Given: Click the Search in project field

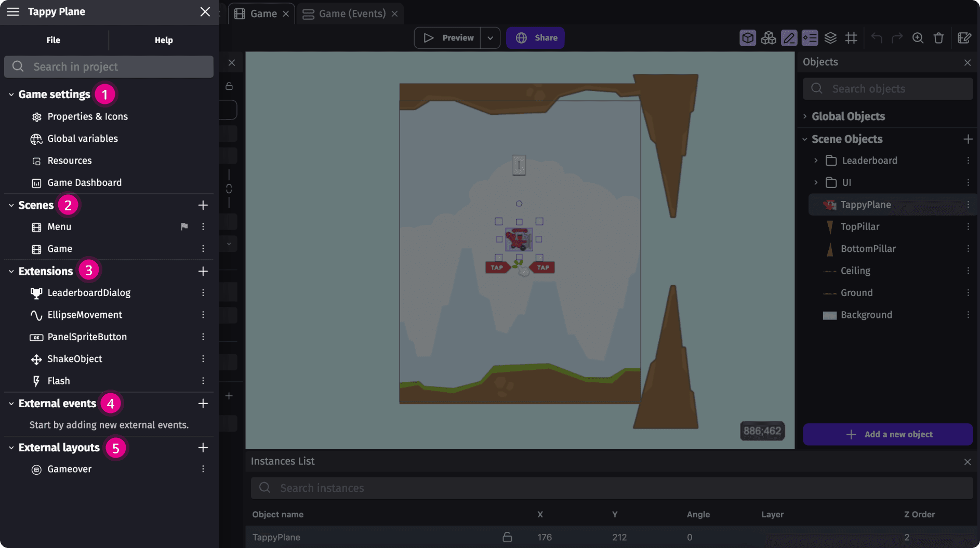Looking at the screenshot, I should coord(109,66).
